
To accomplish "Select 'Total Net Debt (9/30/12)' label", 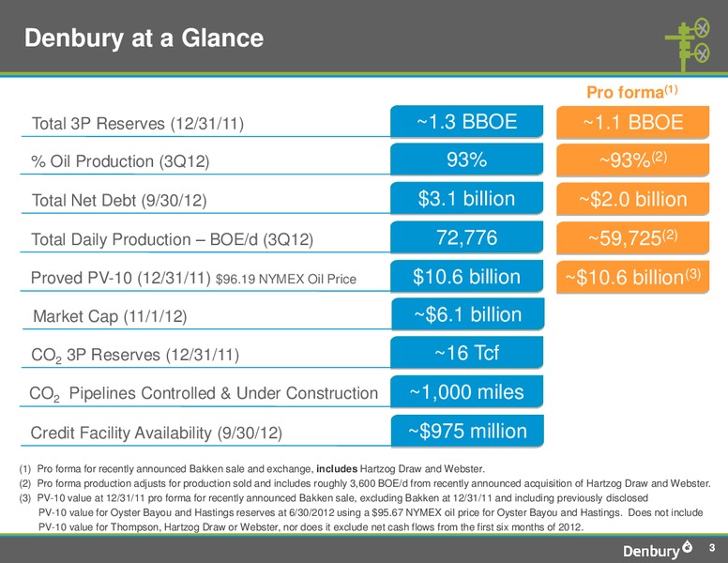I will (x=119, y=201).
